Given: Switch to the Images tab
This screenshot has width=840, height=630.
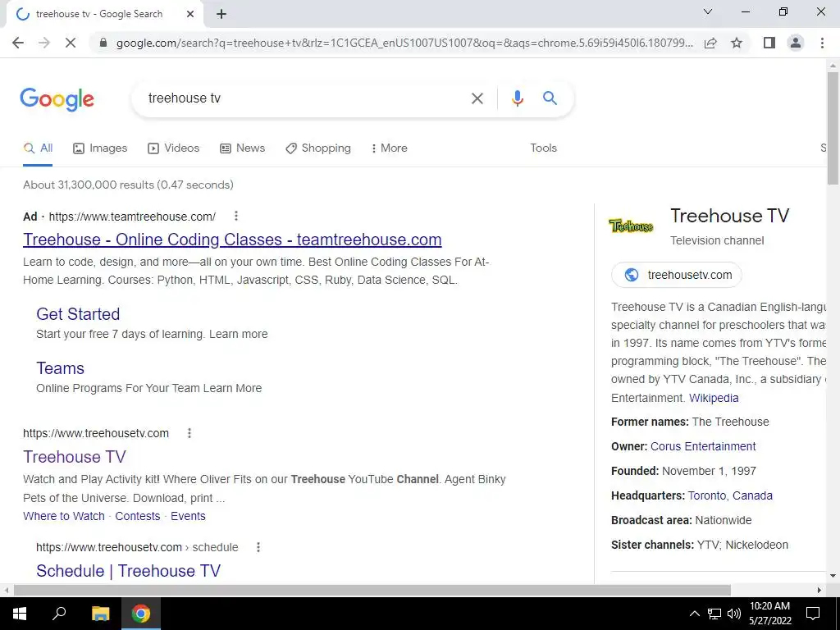Looking at the screenshot, I should pyautogui.click(x=100, y=148).
